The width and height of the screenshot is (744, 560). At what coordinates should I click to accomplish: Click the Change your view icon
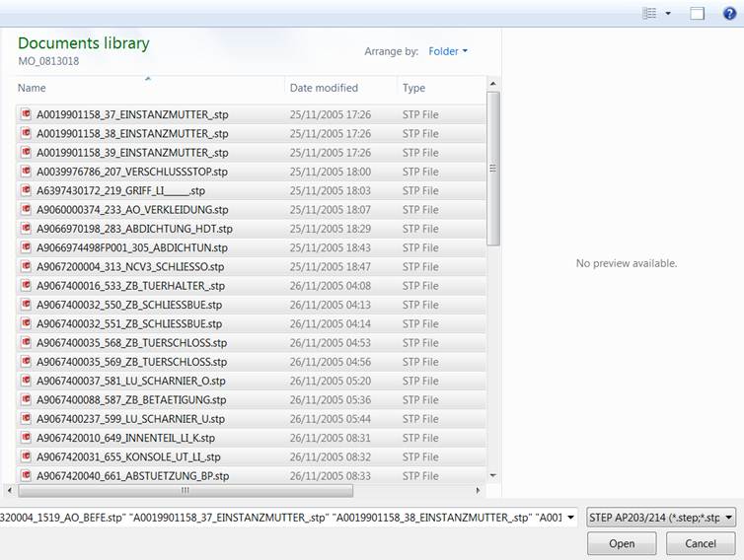click(649, 14)
